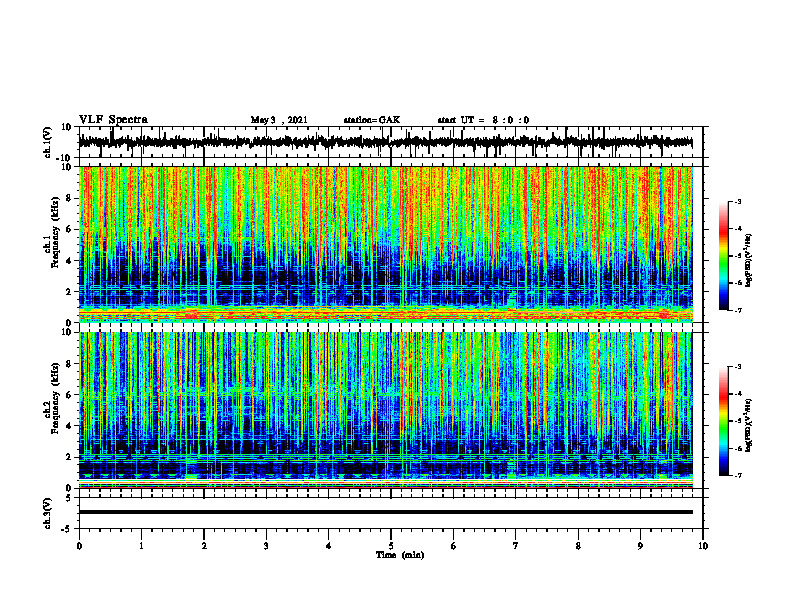Click time axis tick label '1'
The width and height of the screenshot is (792, 612).
click(x=141, y=546)
